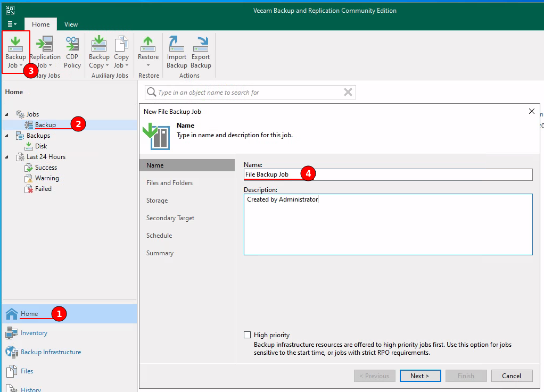Clear the search box with the X icon
The image size is (544, 392).
click(x=348, y=92)
